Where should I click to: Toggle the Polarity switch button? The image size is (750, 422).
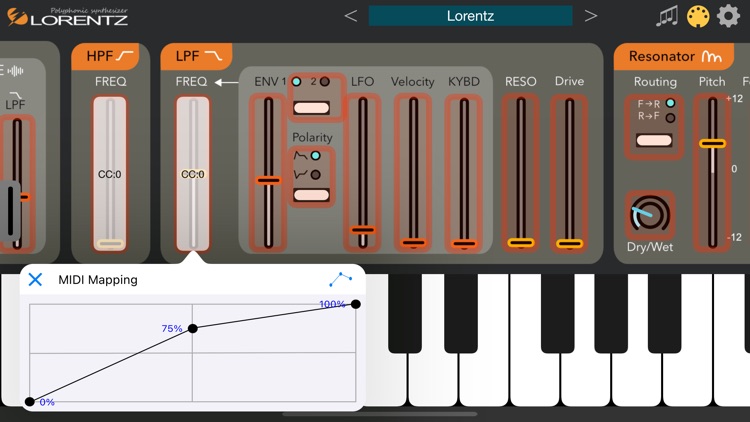(311, 195)
